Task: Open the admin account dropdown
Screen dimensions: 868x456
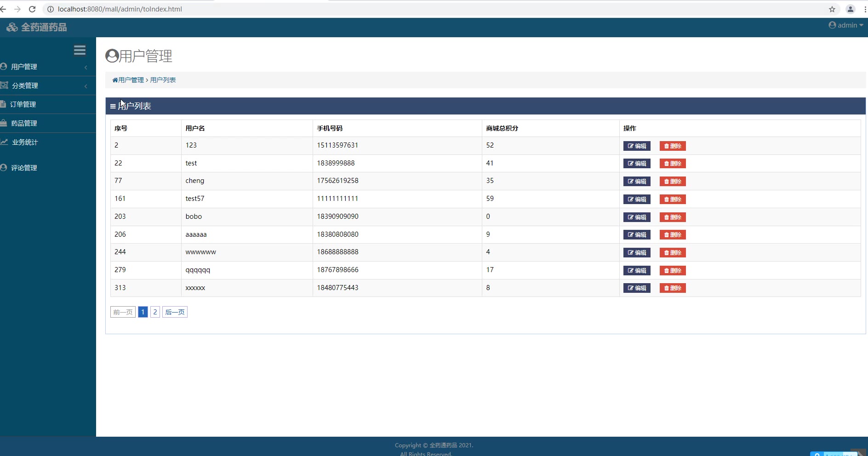Action: [x=846, y=25]
